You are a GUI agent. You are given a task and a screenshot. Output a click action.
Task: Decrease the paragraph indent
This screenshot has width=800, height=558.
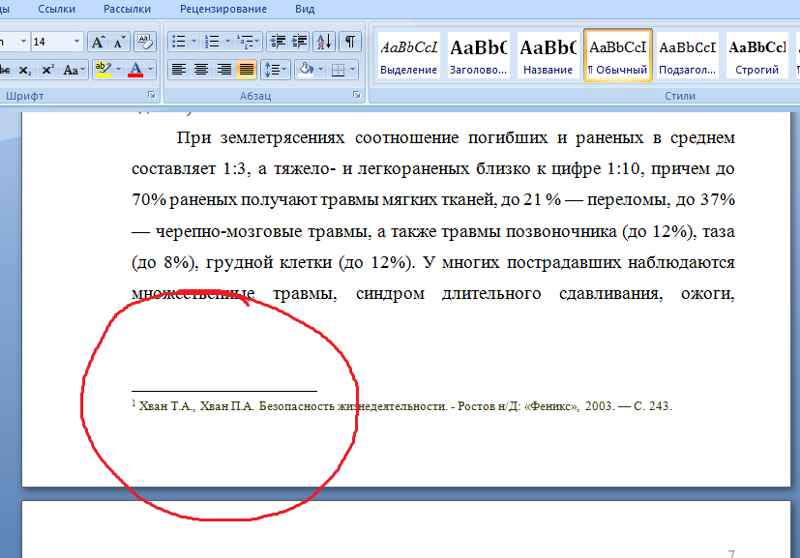point(277,42)
